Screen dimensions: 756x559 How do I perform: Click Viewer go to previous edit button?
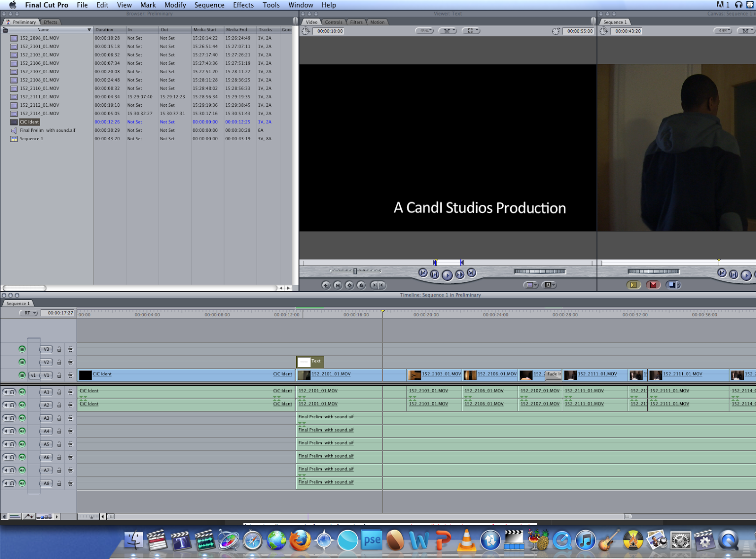pos(423,273)
